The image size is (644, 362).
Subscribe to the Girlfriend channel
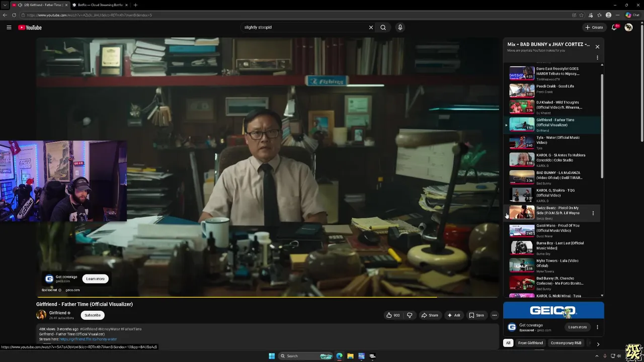pos(93,315)
